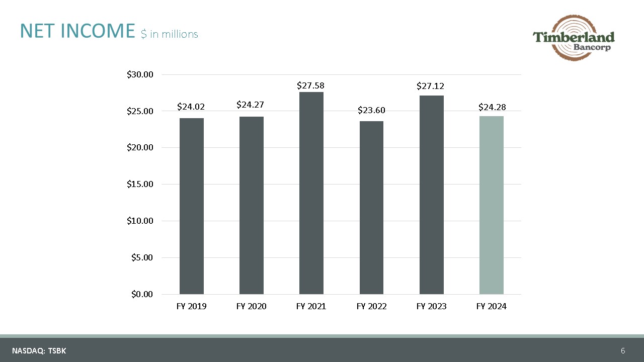Click the $30.00 y-axis label
Screen dimensions: 644x362
[140, 74]
